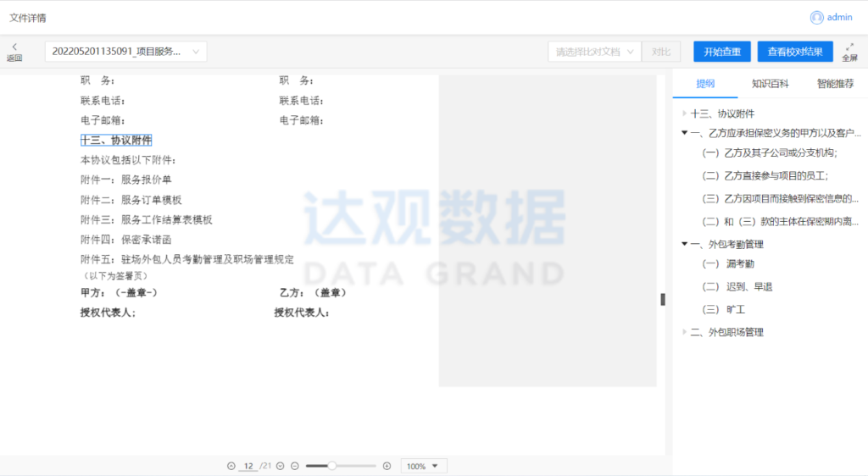Zoom in with the plus icon
This screenshot has width=868, height=476.
(387, 466)
